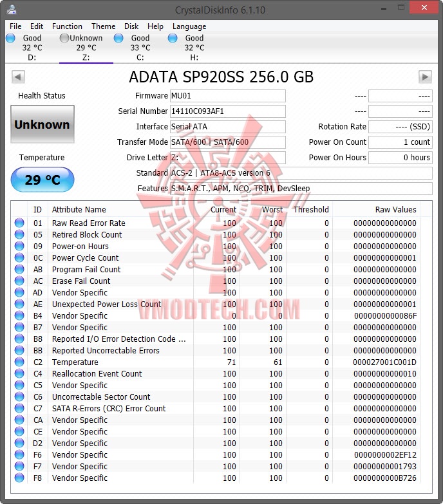Screen dimensions: 443x504
Task: Select raw value 0000000000B726
Action: coord(385,478)
